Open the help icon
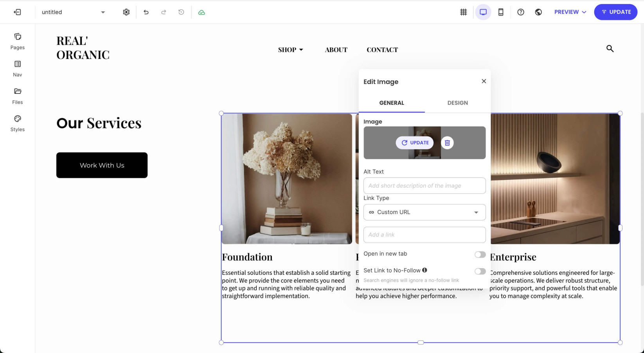The image size is (644, 353). [x=520, y=12]
